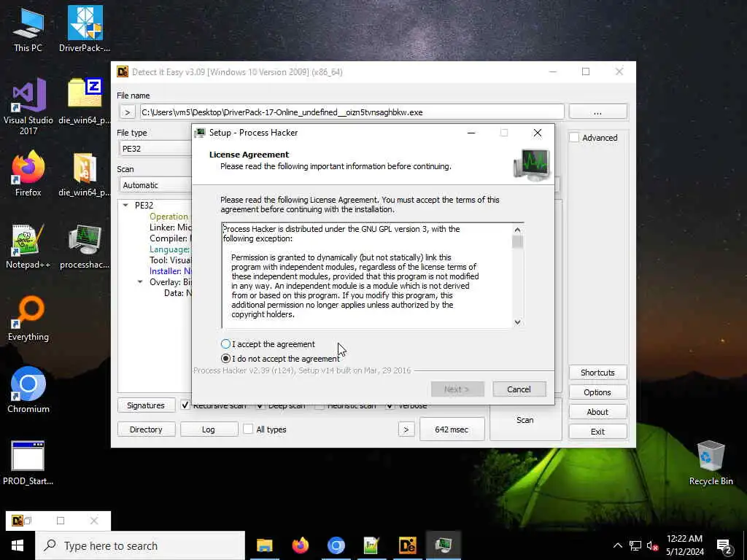Maximize the minimized DiE window thumbnail bar
This screenshot has width=747, height=560.
[60, 521]
